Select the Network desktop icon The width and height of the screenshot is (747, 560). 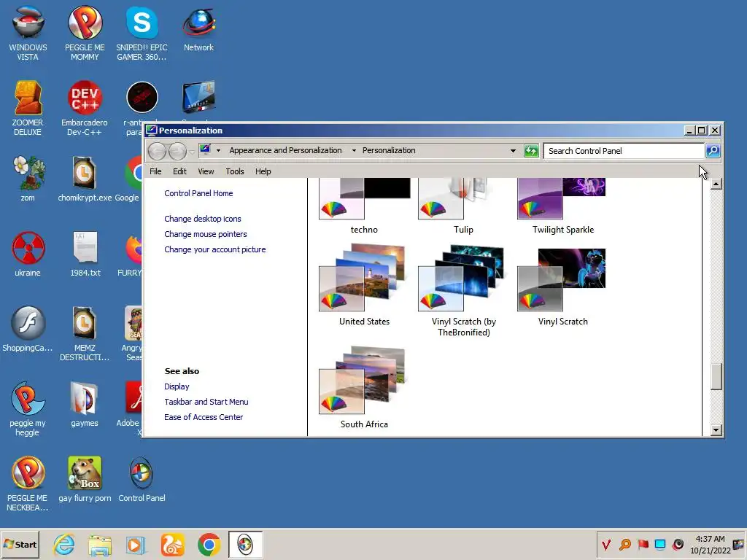198,29
